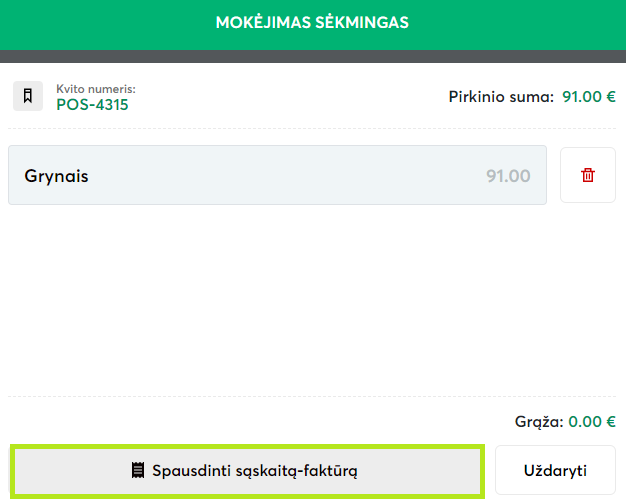Screen dimensions: 626x504
Task: Click the receipt bookmark icon
Action: pos(27,97)
